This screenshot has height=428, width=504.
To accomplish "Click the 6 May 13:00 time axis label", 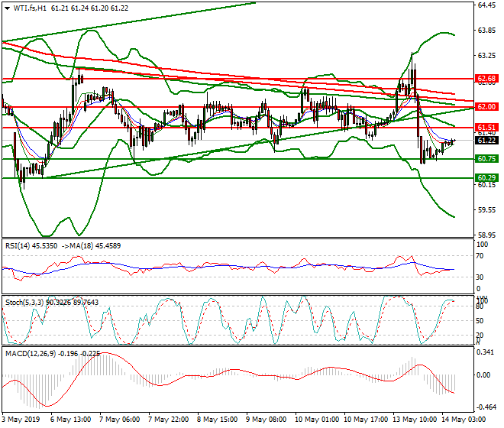I will (71, 420).
